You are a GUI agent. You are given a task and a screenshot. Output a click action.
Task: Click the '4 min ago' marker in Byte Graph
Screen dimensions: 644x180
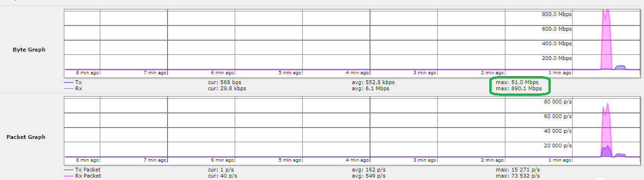[x=357, y=73]
